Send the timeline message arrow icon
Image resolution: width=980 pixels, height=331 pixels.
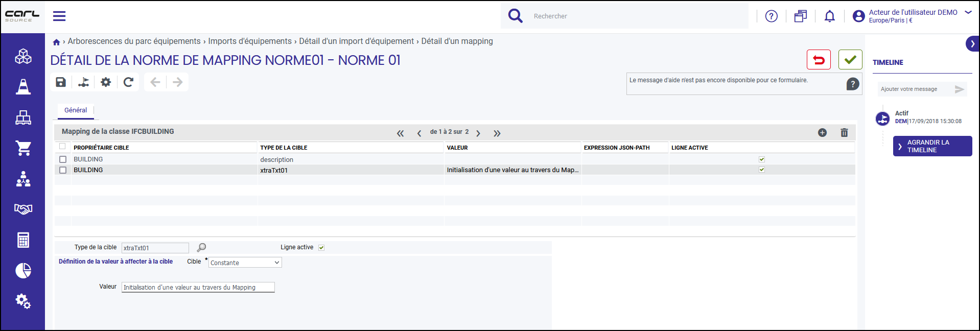click(x=959, y=89)
